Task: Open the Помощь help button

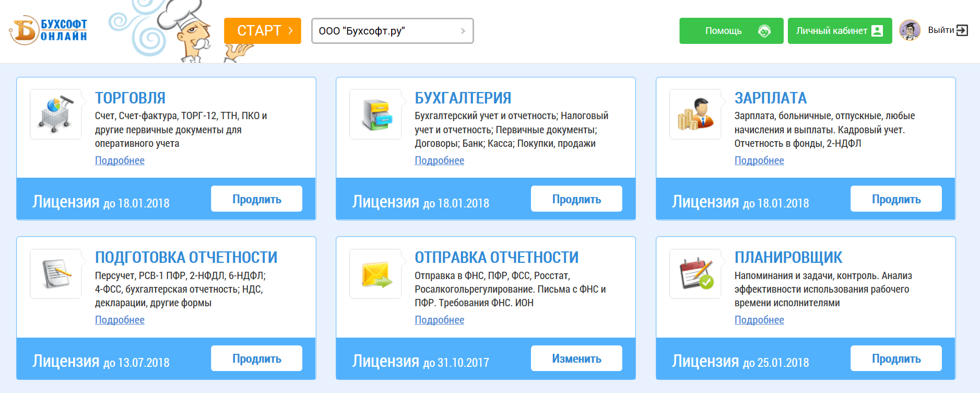Action: (731, 31)
